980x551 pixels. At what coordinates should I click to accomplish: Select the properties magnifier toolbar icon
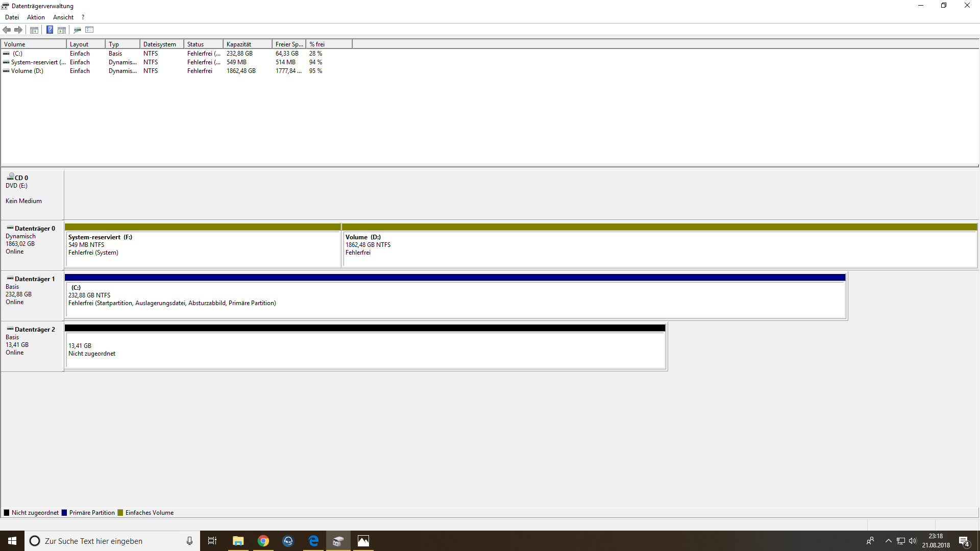tap(77, 30)
